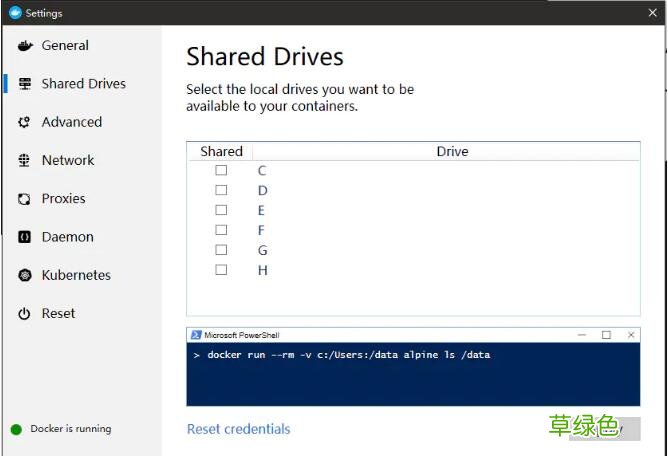The width and height of the screenshot is (668, 459).
Task: Click the Drive column header
Action: tap(452, 151)
